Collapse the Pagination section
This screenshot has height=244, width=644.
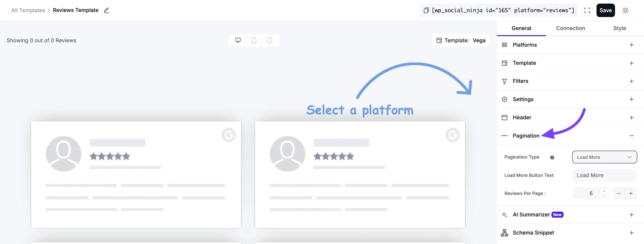pos(632,135)
